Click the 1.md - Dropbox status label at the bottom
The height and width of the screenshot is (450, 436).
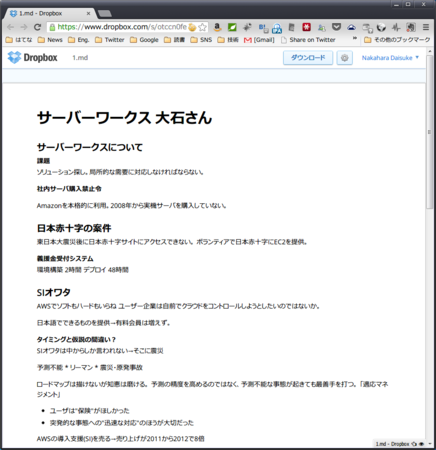tap(392, 444)
